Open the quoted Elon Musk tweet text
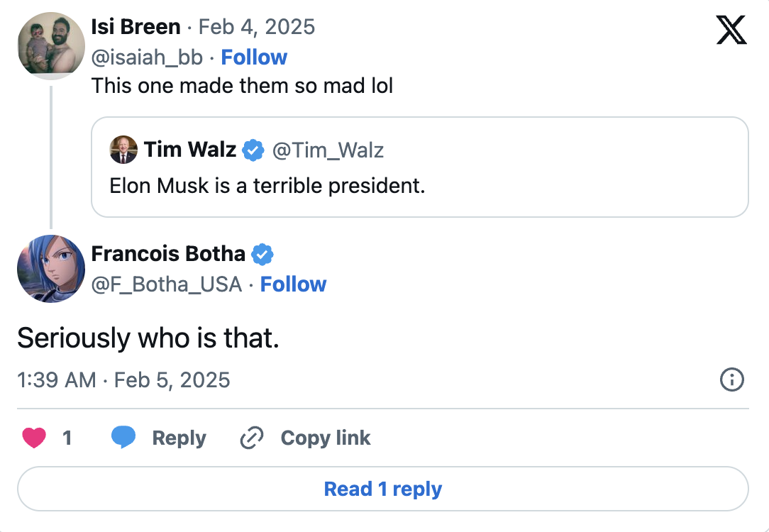This screenshot has height=532, width=769. [x=267, y=186]
